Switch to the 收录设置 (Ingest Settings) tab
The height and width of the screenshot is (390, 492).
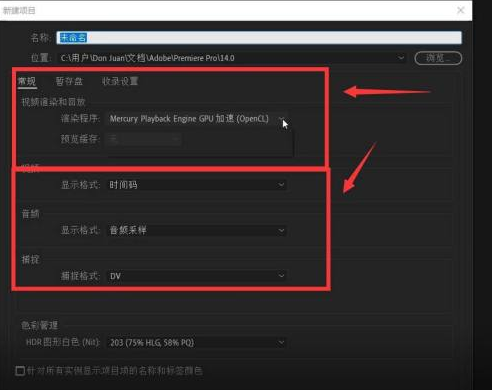click(x=120, y=81)
